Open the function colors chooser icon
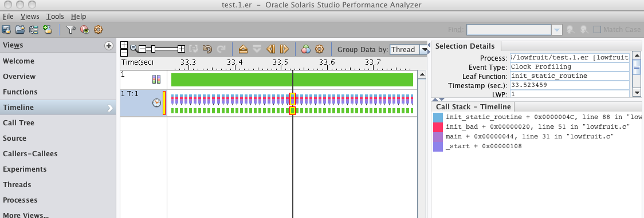 click(x=305, y=49)
